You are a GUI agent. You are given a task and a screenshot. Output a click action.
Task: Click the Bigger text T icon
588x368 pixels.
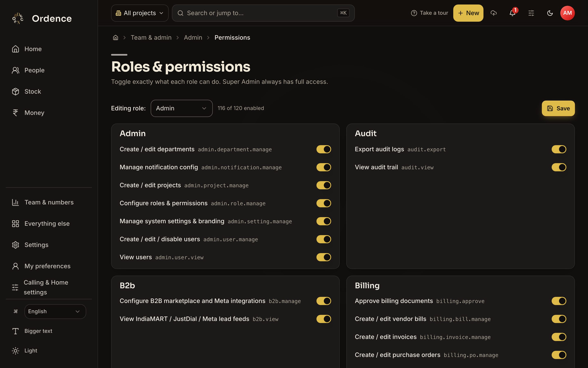(16, 331)
